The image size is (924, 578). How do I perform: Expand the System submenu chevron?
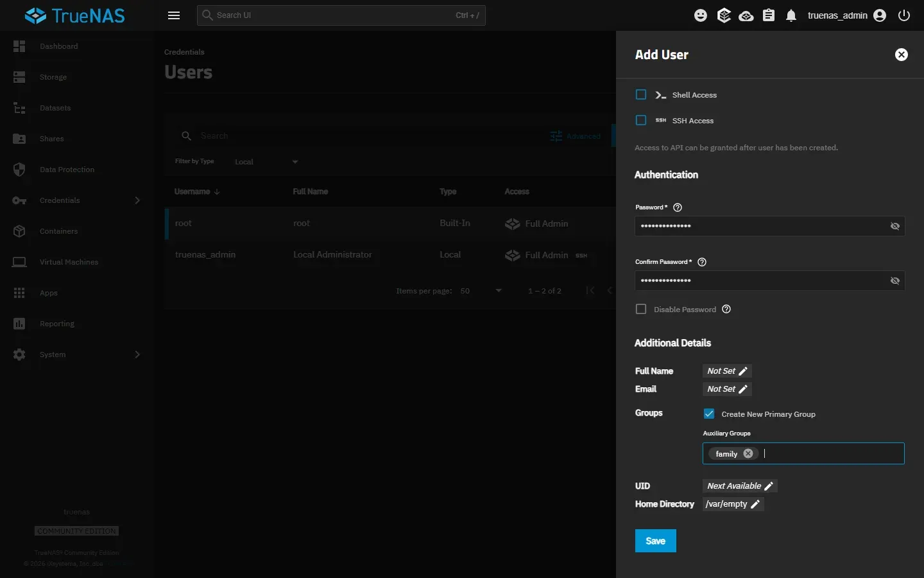(137, 355)
